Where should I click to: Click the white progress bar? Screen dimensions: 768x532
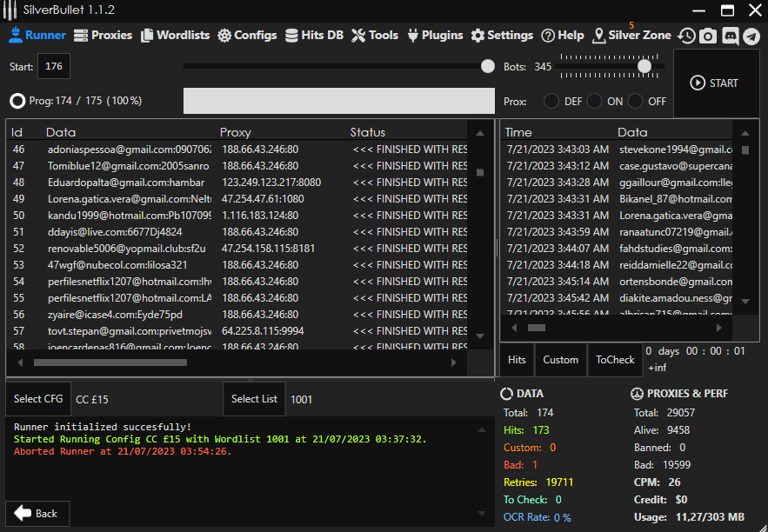point(339,101)
